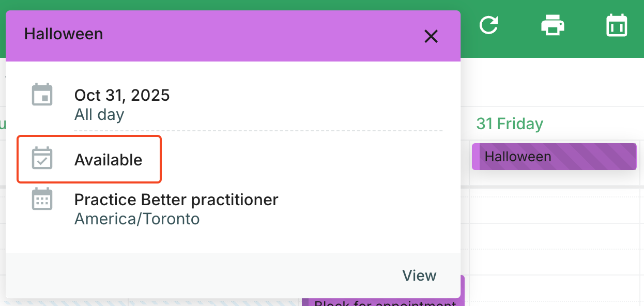This screenshot has height=306, width=644.
Task: Close the Halloween event popup
Action: [x=431, y=36]
